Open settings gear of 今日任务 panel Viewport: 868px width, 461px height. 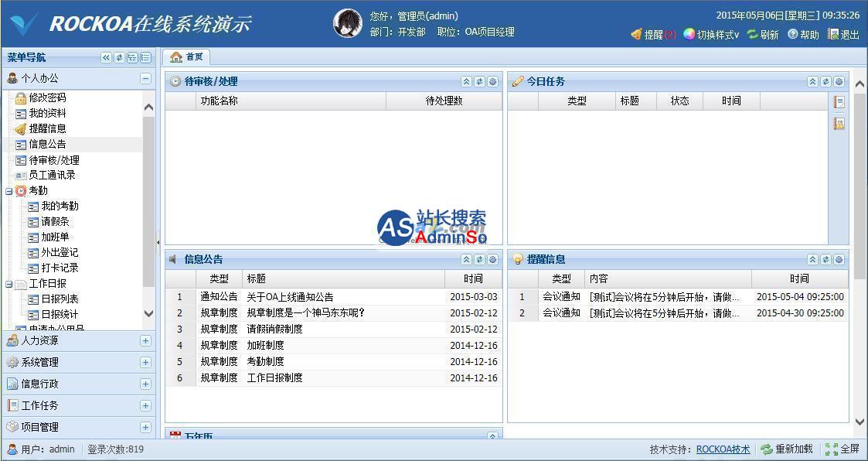click(839, 82)
